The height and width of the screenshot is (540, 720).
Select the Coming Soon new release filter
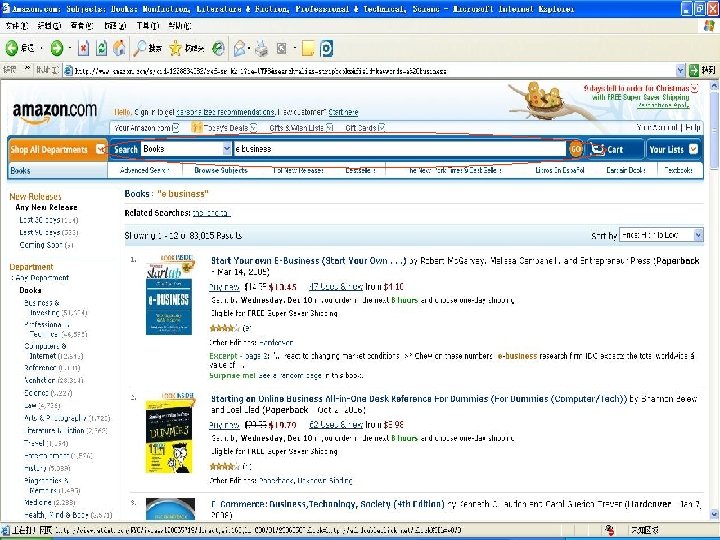pos(46,245)
